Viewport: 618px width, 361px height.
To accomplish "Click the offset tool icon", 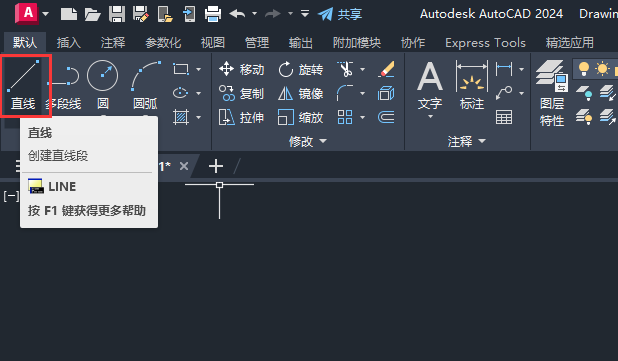I will 386,117.
